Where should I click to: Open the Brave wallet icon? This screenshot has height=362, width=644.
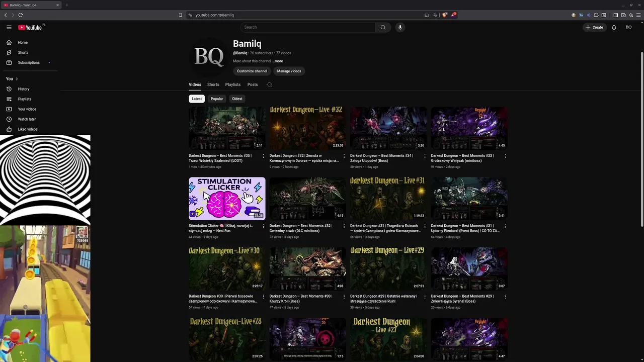(x=623, y=15)
